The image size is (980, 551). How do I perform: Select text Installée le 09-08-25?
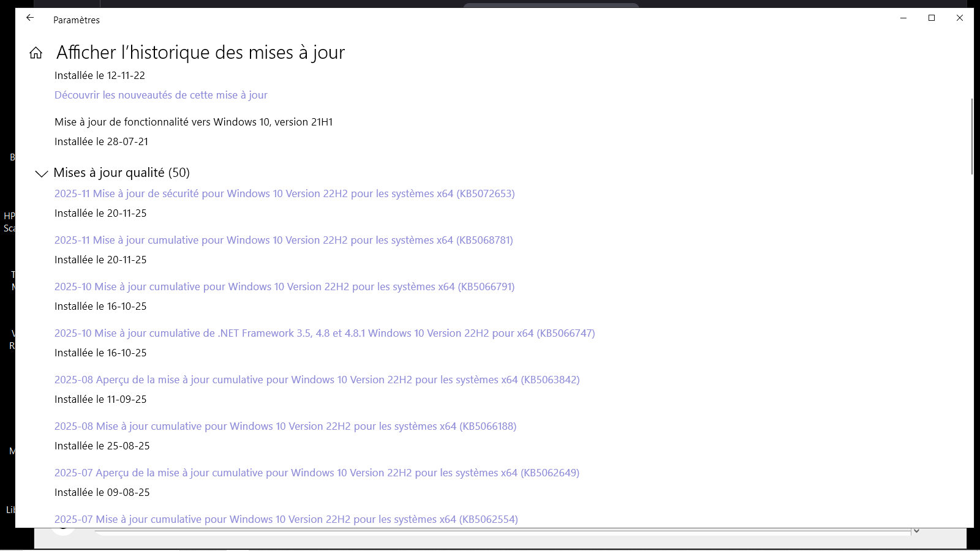pyautogui.click(x=102, y=492)
